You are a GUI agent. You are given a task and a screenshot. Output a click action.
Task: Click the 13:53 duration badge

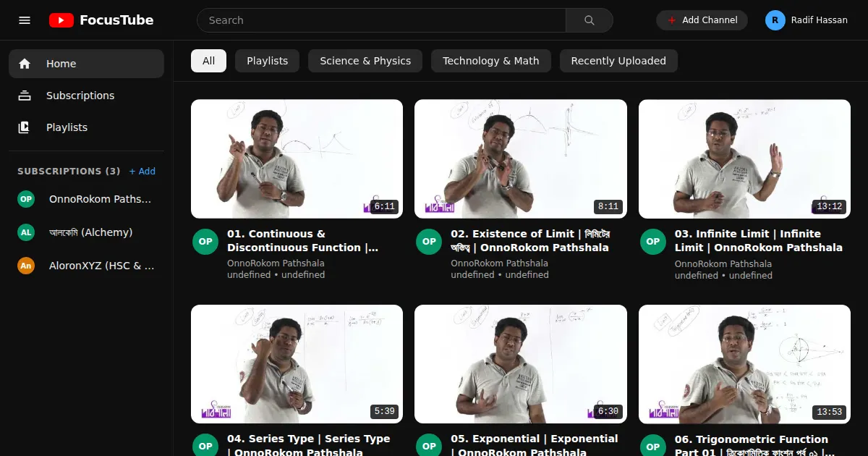829,412
